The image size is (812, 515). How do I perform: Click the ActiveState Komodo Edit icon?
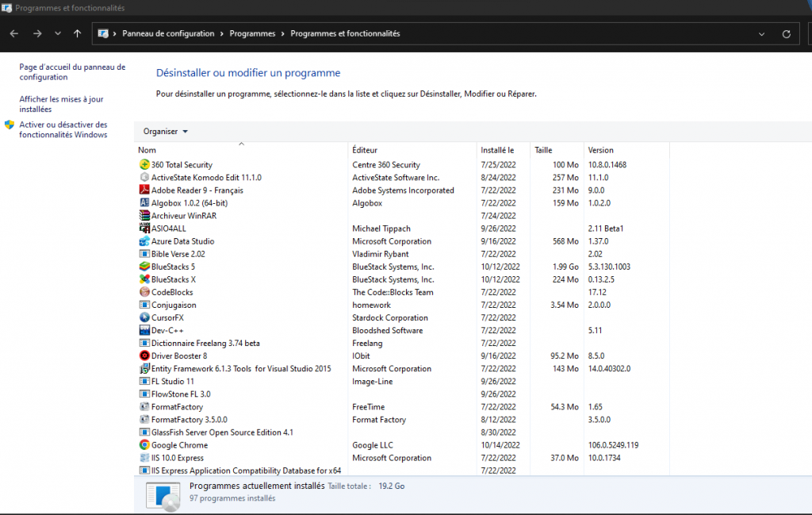click(144, 177)
